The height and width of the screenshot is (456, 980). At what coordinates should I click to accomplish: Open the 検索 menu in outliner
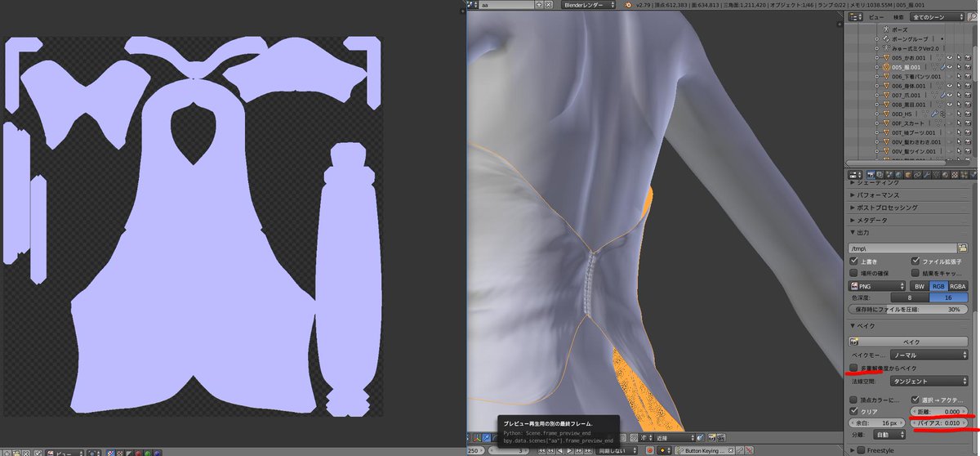898,16
